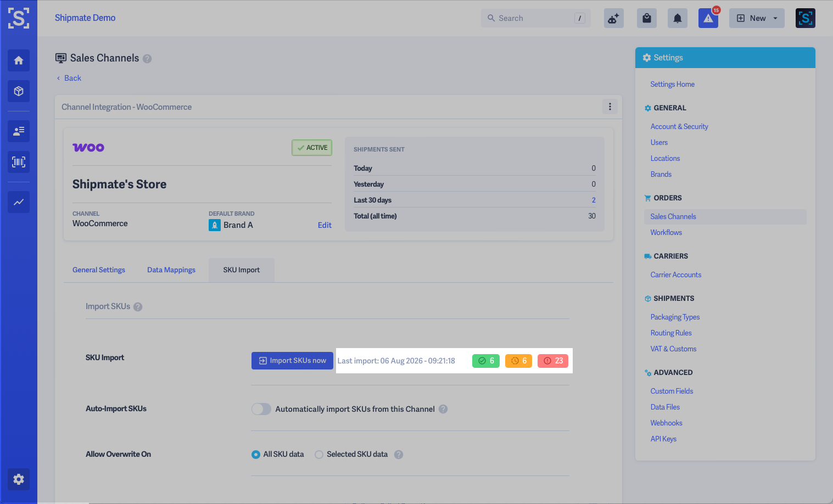Open the alerts warning icon with badge
The height and width of the screenshot is (504, 833).
pyautogui.click(x=708, y=18)
